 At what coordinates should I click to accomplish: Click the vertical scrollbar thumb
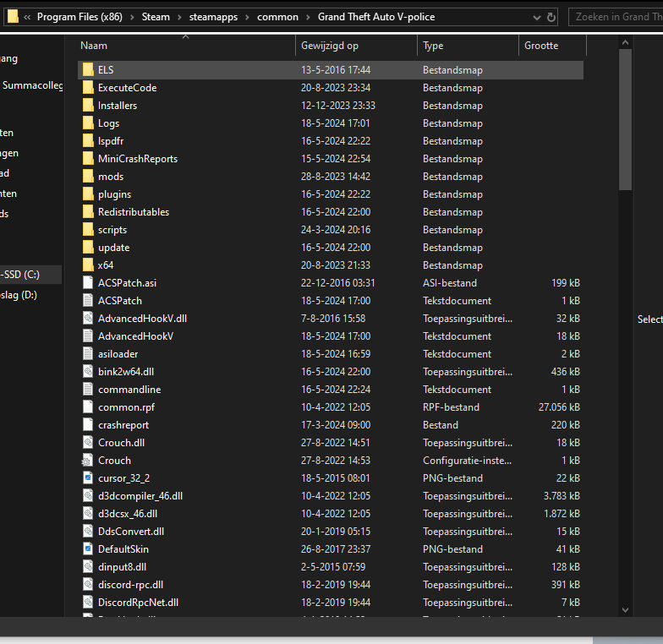626,120
